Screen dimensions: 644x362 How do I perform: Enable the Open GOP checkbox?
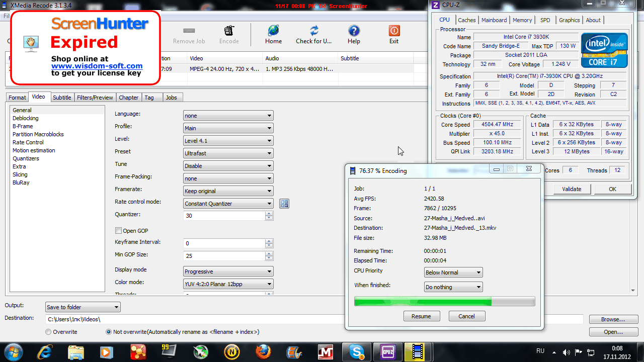(x=119, y=231)
